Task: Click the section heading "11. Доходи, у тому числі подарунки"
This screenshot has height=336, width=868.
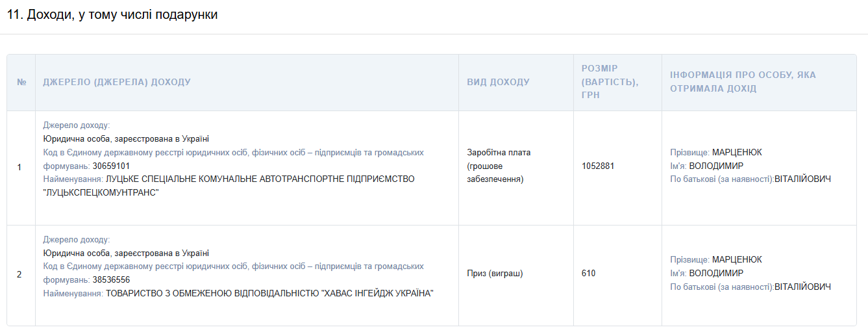Action: click(x=112, y=15)
